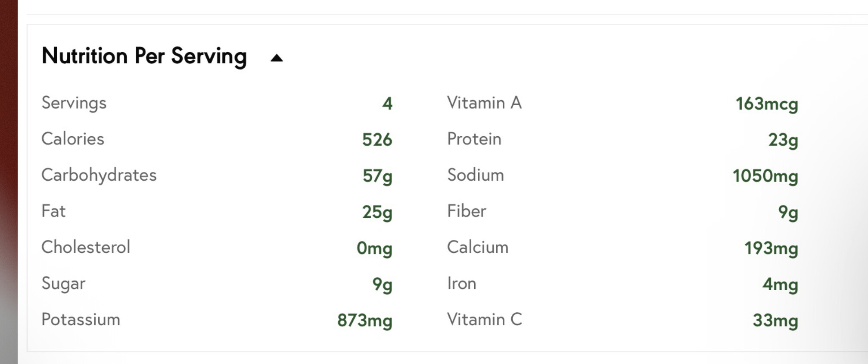868x364 pixels.
Task: Click the Potassium label
Action: (x=81, y=320)
